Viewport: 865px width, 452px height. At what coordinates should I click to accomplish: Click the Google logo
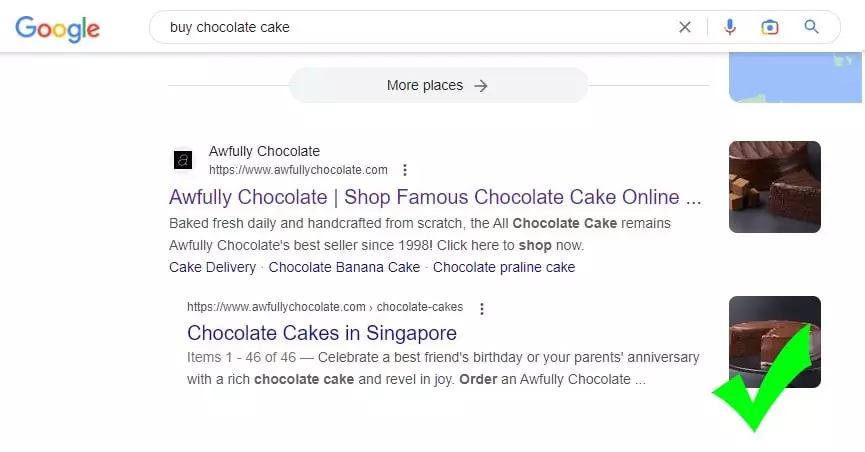coord(57,28)
